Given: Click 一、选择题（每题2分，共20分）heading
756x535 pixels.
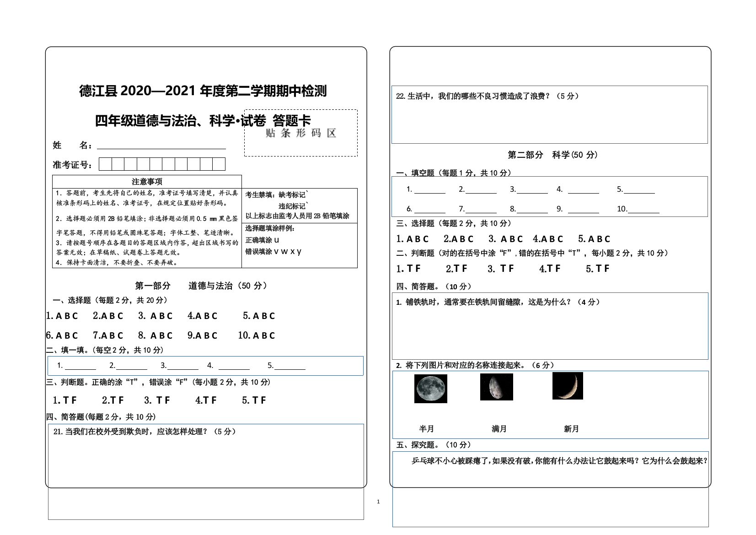Looking at the screenshot, I should click(110, 300).
